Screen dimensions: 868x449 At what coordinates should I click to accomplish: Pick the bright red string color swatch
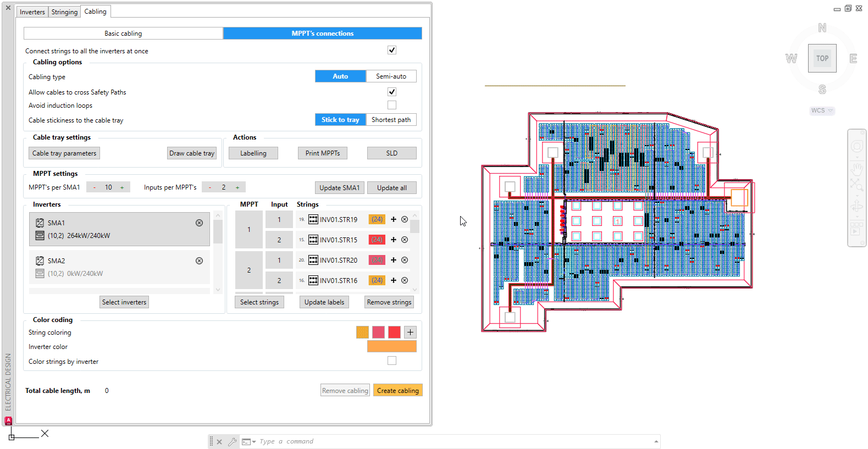394,332
